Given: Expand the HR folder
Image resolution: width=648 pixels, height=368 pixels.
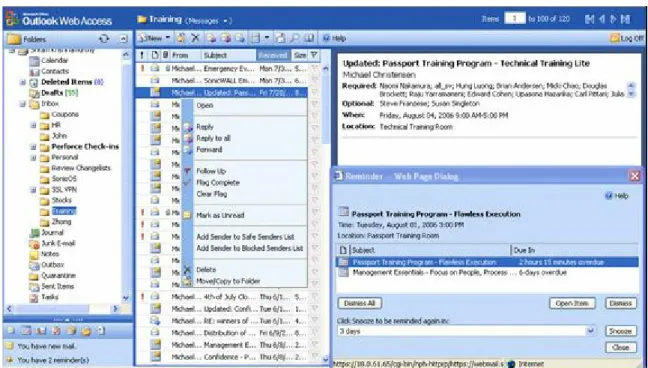Looking at the screenshot, I should tap(33, 125).
